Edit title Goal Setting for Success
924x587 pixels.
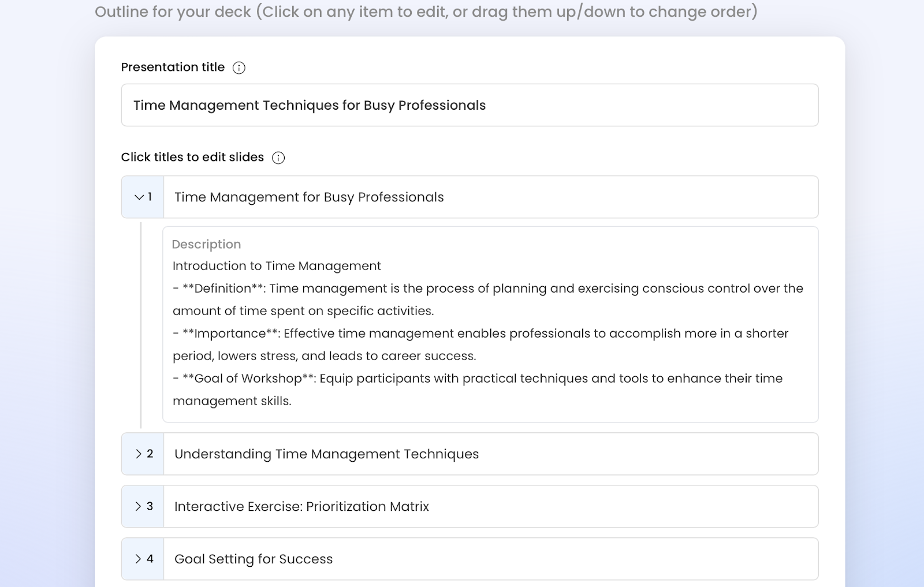pos(491,559)
